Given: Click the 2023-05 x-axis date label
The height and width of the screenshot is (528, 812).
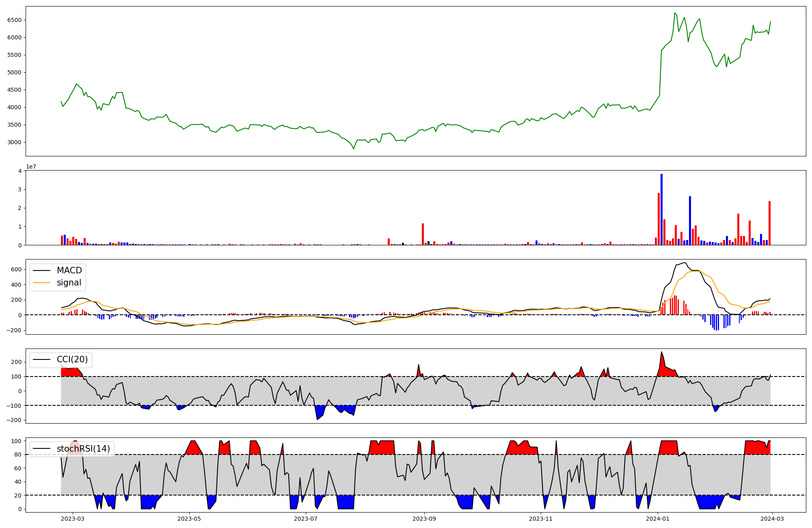Looking at the screenshot, I should (x=189, y=519).
